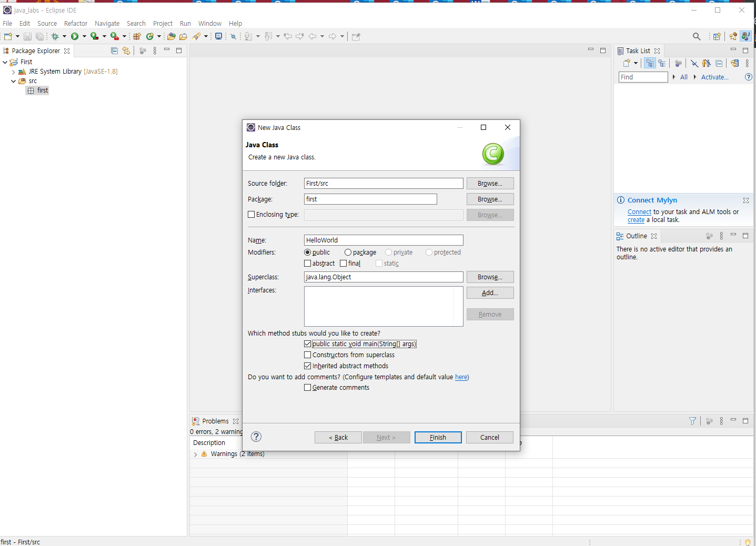Click the Save icon in the main toolbar
756x546 pixels.
(x=27, y=36)
